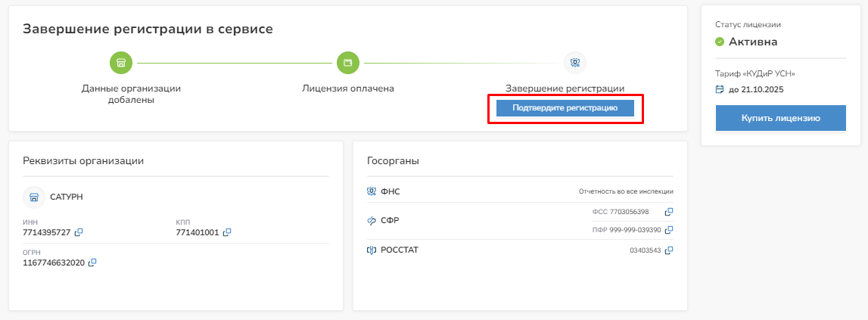Open 'Отчетность во все инспекции' text
The height and width of the screenshot is (320, 868).
coord(626,191)
